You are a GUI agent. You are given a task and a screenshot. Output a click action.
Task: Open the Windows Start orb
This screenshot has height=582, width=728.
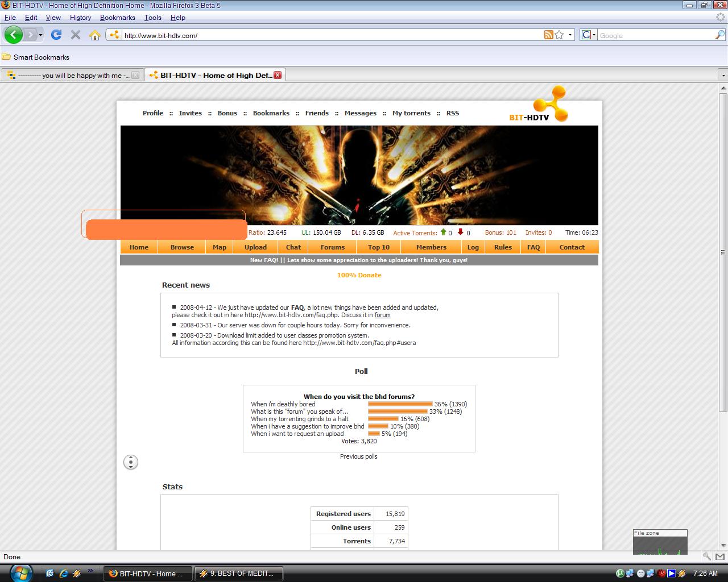[20, 572]
